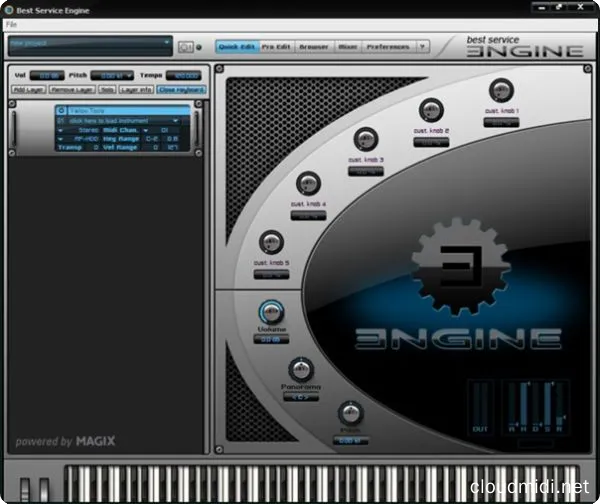This screenshot has width=600, height=504.
Task: Open the File menu
Action: [12, 23]
